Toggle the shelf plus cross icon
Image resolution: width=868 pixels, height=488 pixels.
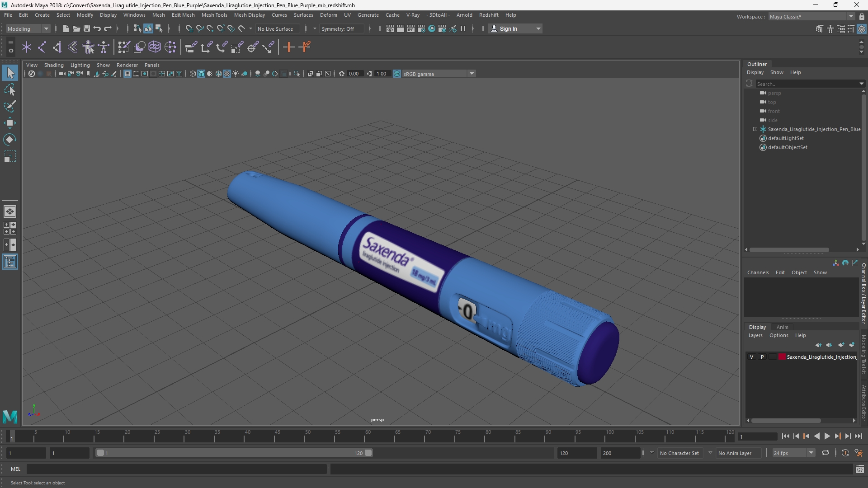click(x=288, y=47)
